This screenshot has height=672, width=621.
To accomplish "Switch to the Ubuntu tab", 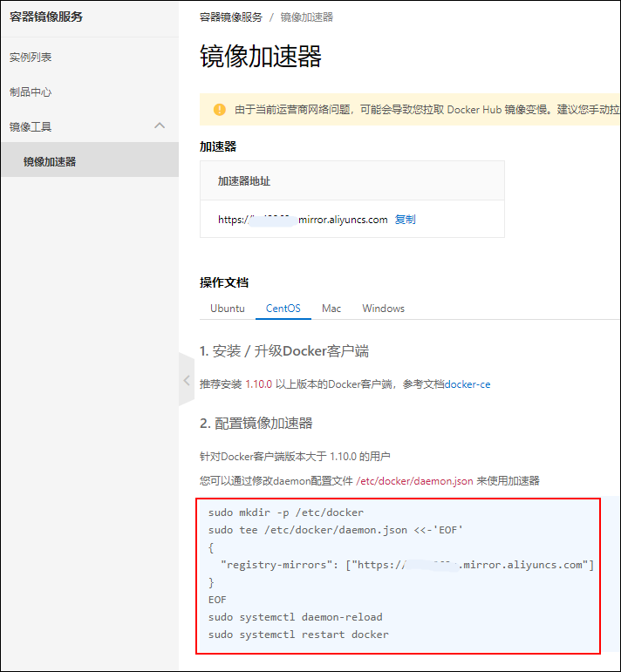I will pos(228,309).
